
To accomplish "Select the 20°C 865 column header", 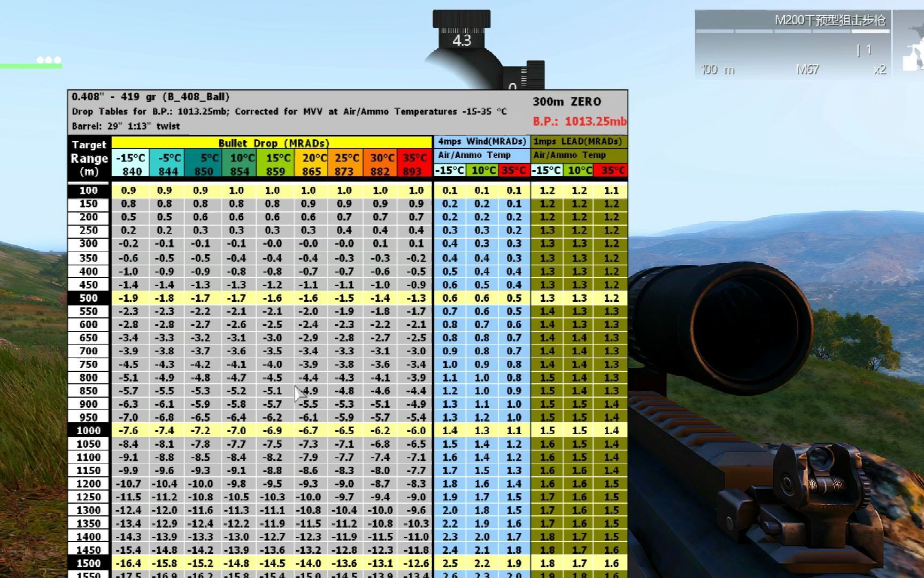I will click(311, 164).
